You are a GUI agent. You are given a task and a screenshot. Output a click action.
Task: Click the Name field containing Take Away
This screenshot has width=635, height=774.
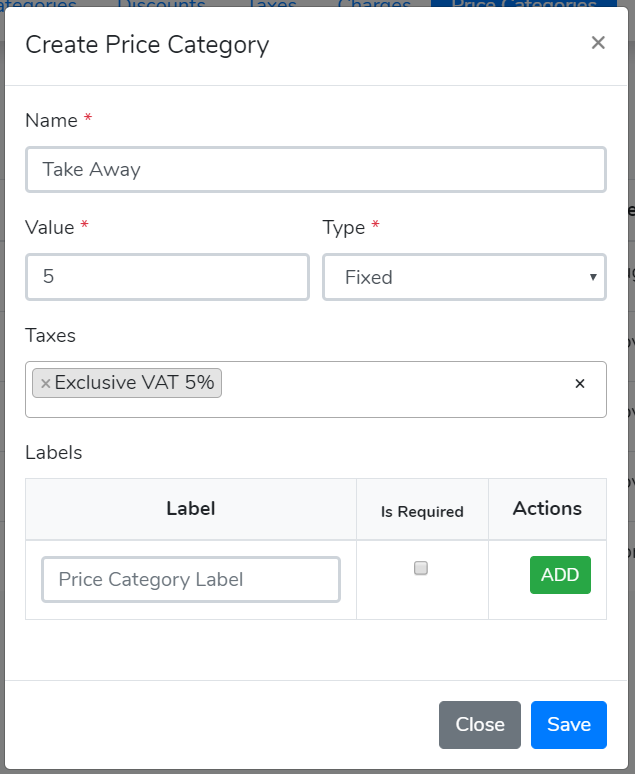tap(315, 169)
